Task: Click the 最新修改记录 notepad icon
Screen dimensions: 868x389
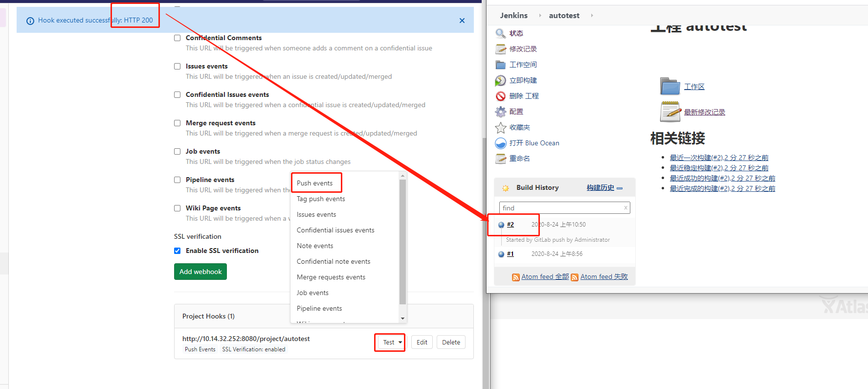Action: (670, 112)
